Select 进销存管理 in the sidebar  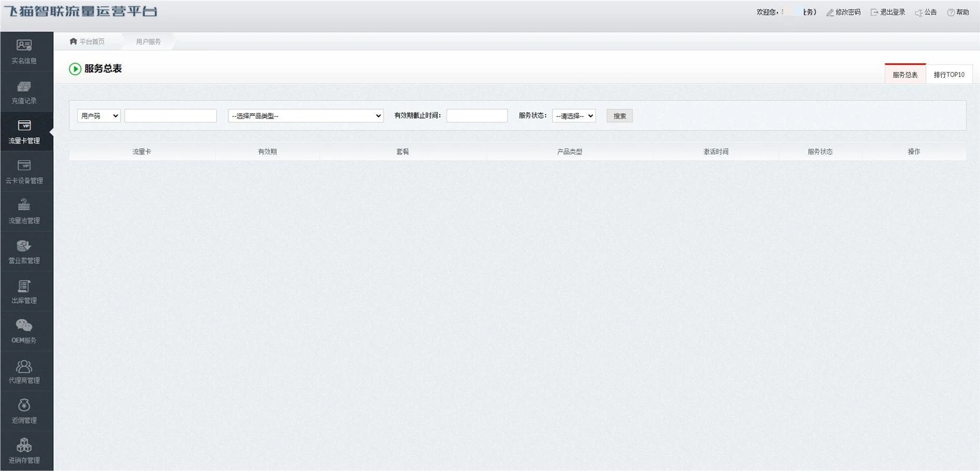coord(24,451)
